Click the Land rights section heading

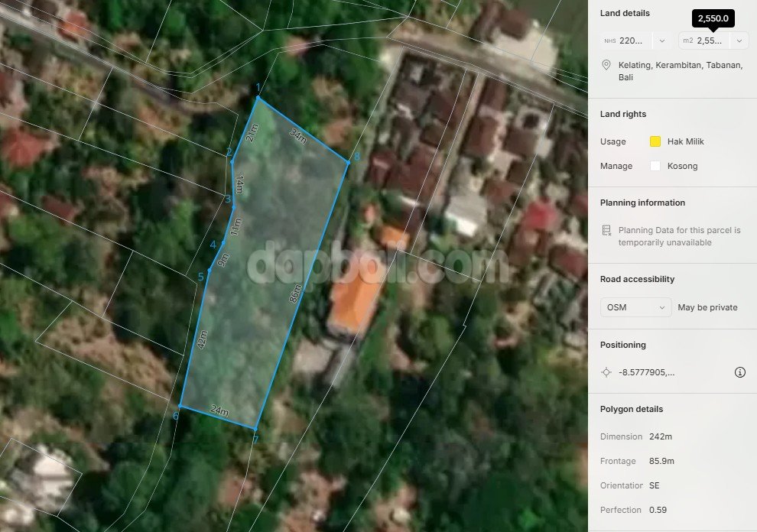pyautogui.click(x=623, y=114)
